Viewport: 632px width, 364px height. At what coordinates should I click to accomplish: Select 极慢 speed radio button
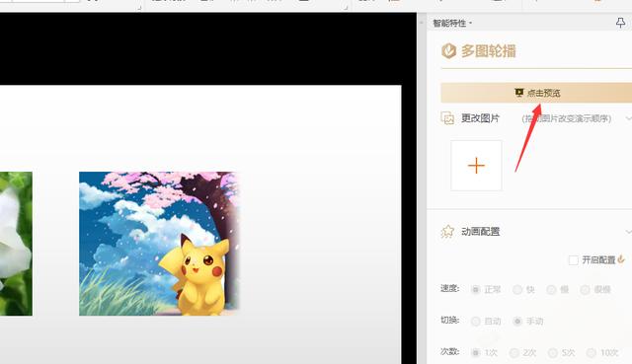click(585, 289)
